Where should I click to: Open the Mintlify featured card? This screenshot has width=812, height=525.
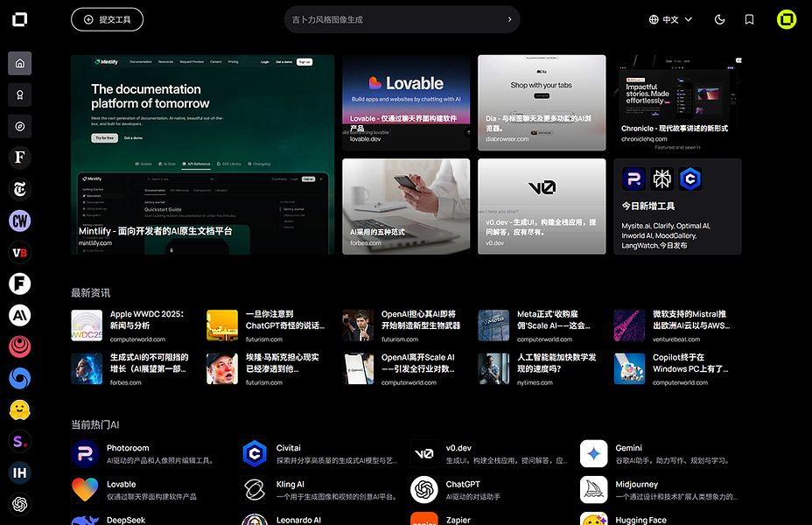pos(202,155)
